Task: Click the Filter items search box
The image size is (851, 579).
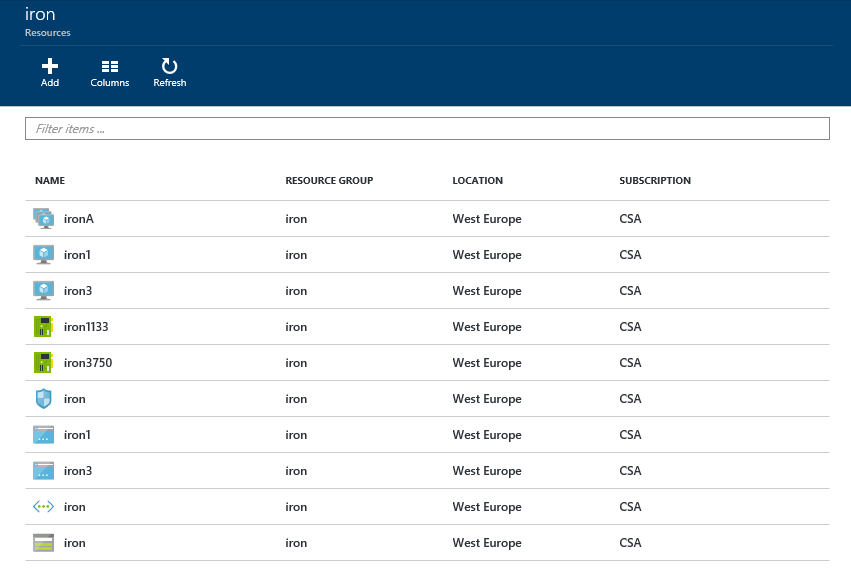Action: click(x=427, y=129)
